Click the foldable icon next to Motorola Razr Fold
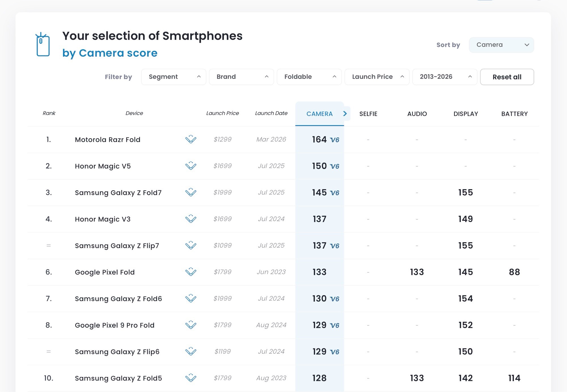 [x=191, y=139]
